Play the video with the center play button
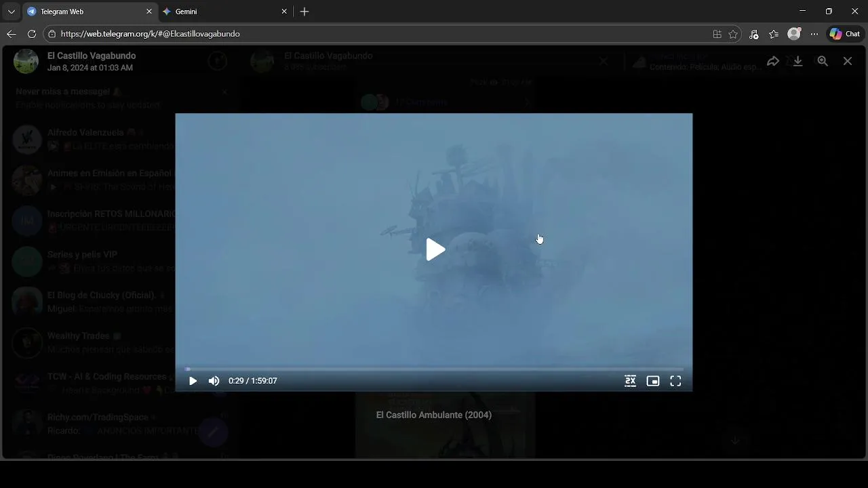 [435, 249]
